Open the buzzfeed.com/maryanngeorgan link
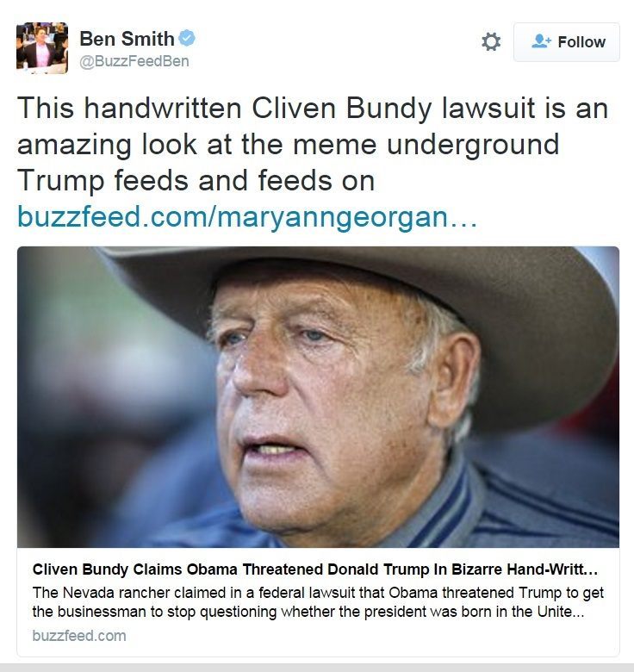The width and height of the screenshot is (634, 672). (246, 217)
